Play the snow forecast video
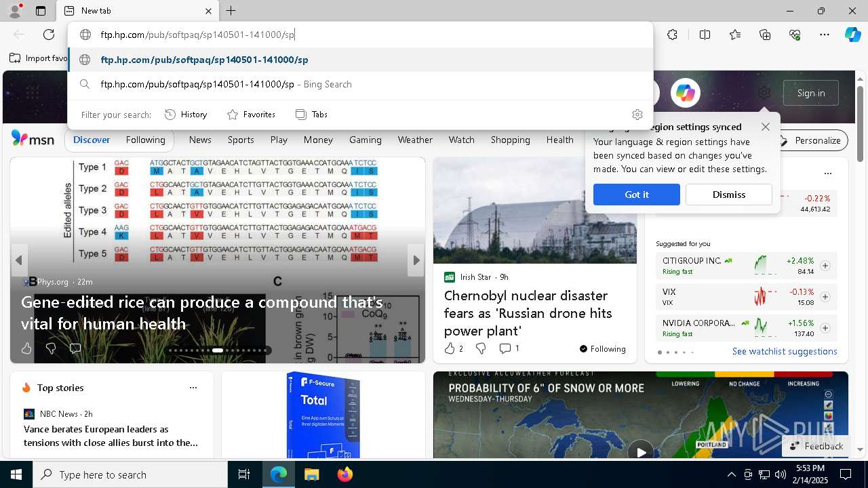Viewport: 868px width, 488px height. (641, 451)
